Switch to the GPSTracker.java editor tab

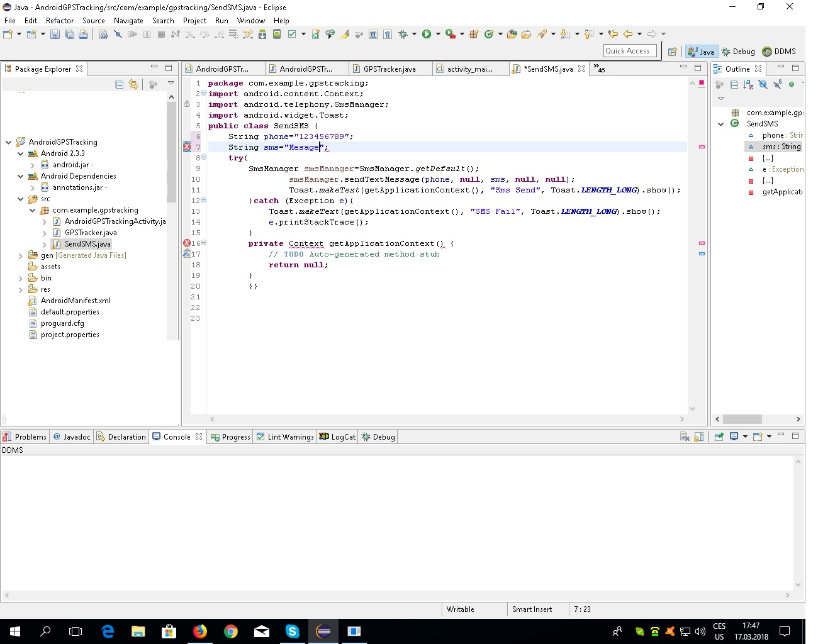click(x=389, y=69)
